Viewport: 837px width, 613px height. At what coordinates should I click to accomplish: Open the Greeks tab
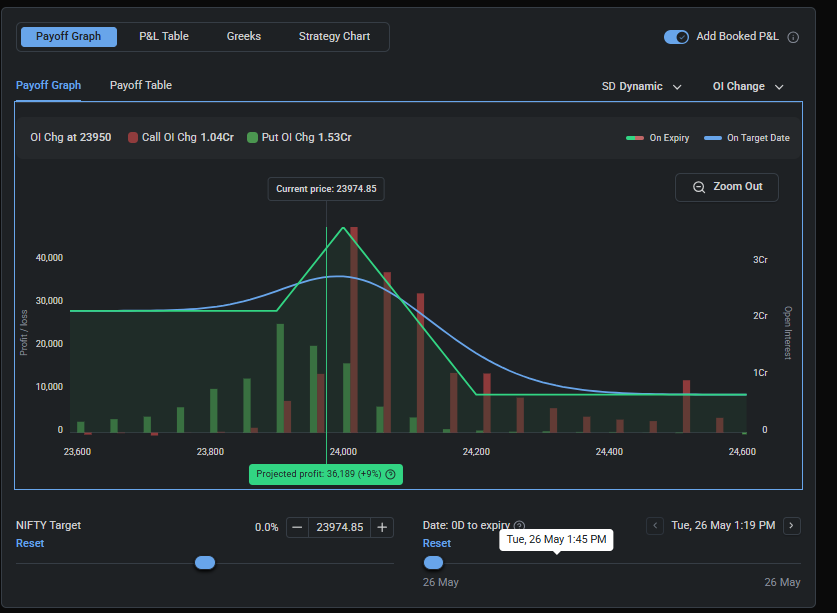(x=244, y=36)
